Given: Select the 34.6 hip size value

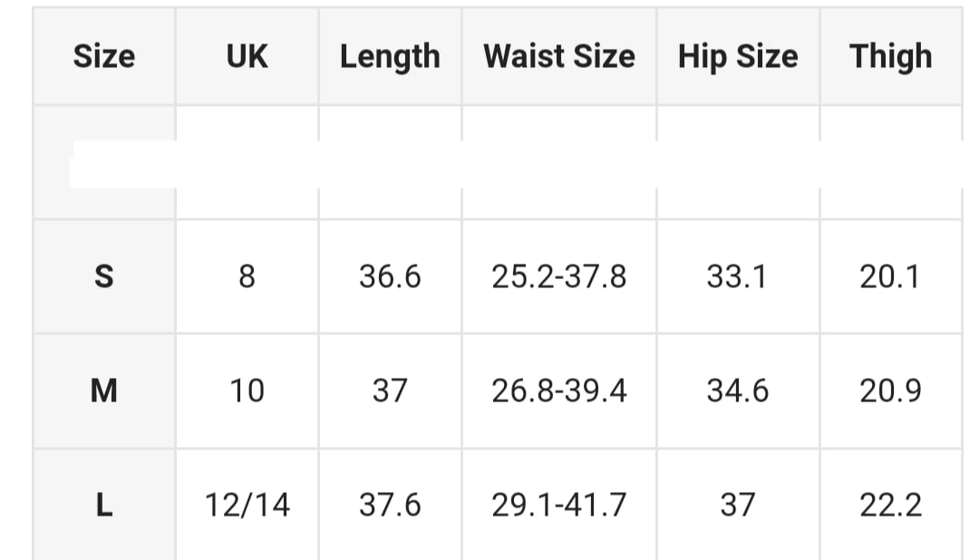Looking at the screenshot, I should pyautogui.click(x=738, y=391).
